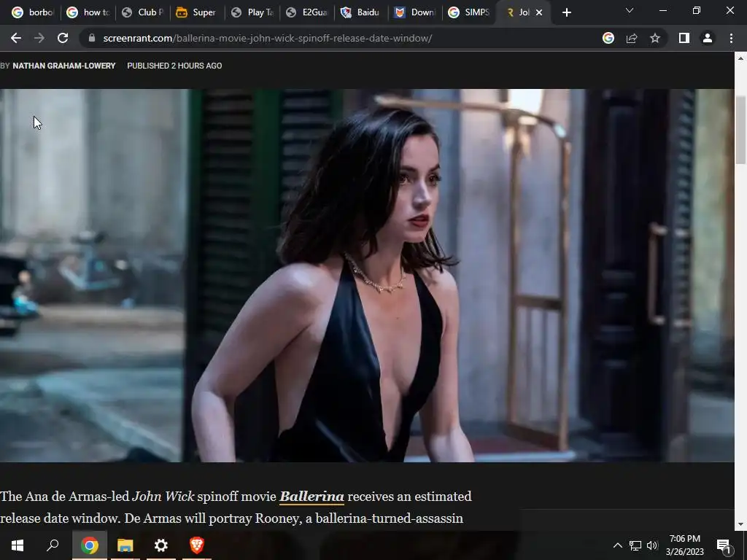The height and width of the screenshot is (560, 747).
Task: Switch to the Baidu tab
Action: tap(362, 12)
